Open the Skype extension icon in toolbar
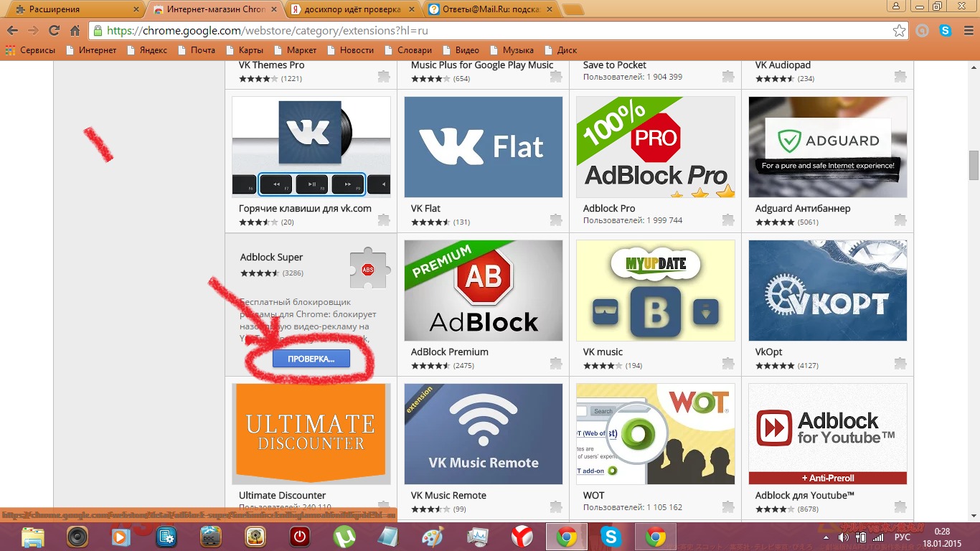 tap(946, 31)
